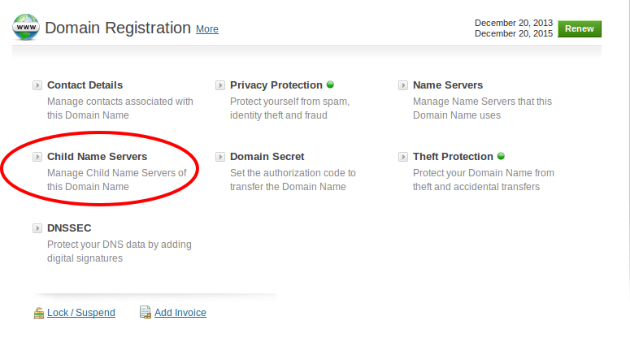Expand the DNSSEC arrow
The height and width of the screenshot is (364, 630).
(37, 228)
